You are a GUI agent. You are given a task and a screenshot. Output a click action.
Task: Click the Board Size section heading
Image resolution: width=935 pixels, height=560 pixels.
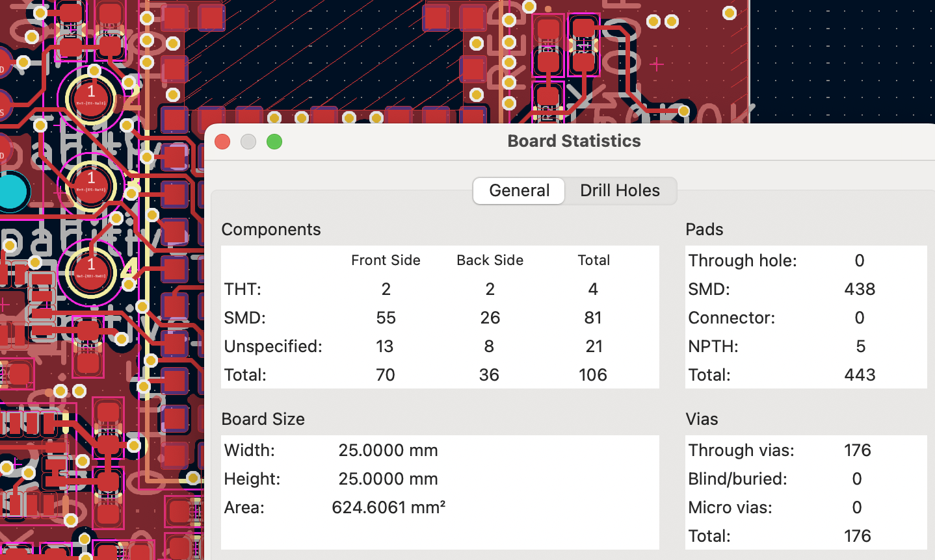tap(263, 419)
